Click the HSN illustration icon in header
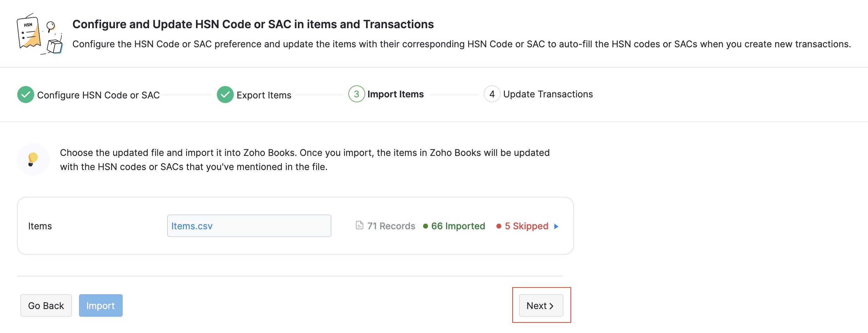The height and width of the screenshot is (333, 868). [x=39, y=34]
